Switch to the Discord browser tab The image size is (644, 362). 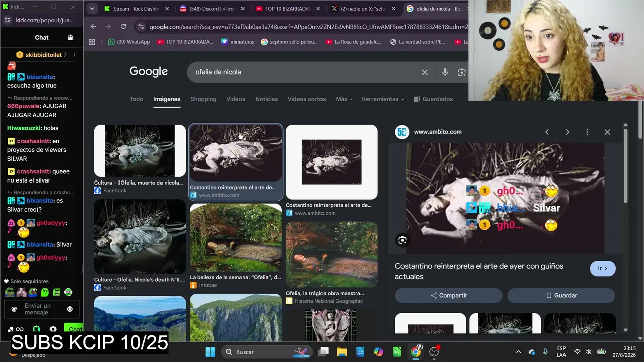tap(213, 9)
